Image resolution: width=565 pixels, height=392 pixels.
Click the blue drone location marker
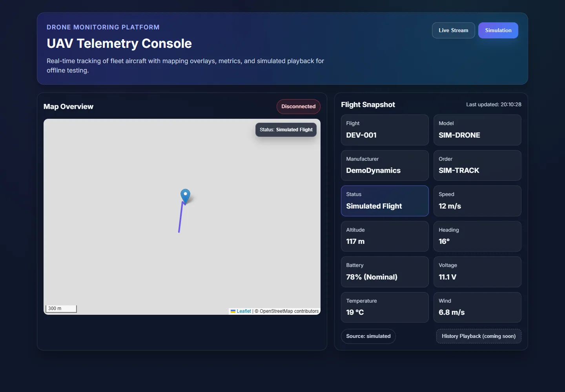tap(185, 196)
